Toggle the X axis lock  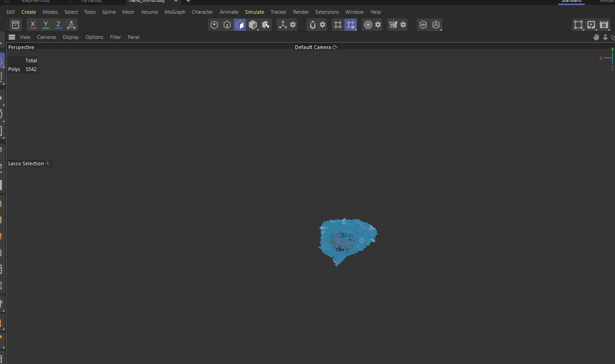click(x=32, y=24)
